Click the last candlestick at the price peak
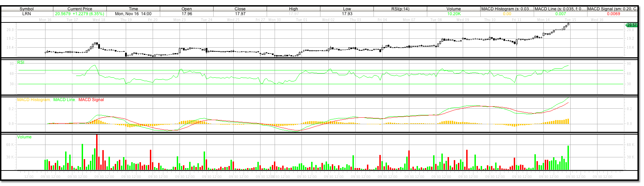This screenshot has height=186, width=644. point(568,24)
